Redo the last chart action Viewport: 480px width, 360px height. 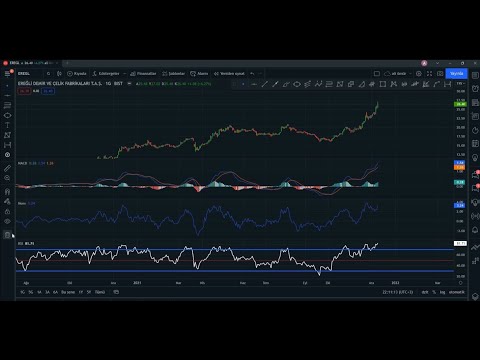pos(260,74)
